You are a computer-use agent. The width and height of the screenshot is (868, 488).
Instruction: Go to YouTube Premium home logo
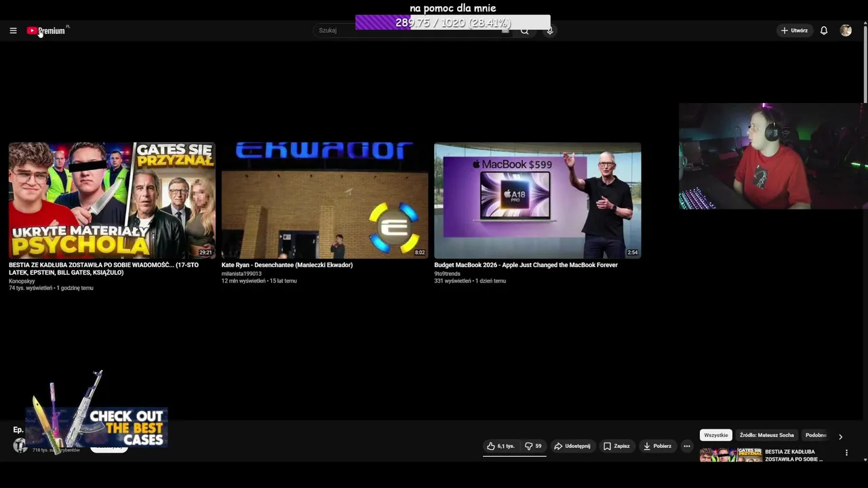click(x=47, y=30)
